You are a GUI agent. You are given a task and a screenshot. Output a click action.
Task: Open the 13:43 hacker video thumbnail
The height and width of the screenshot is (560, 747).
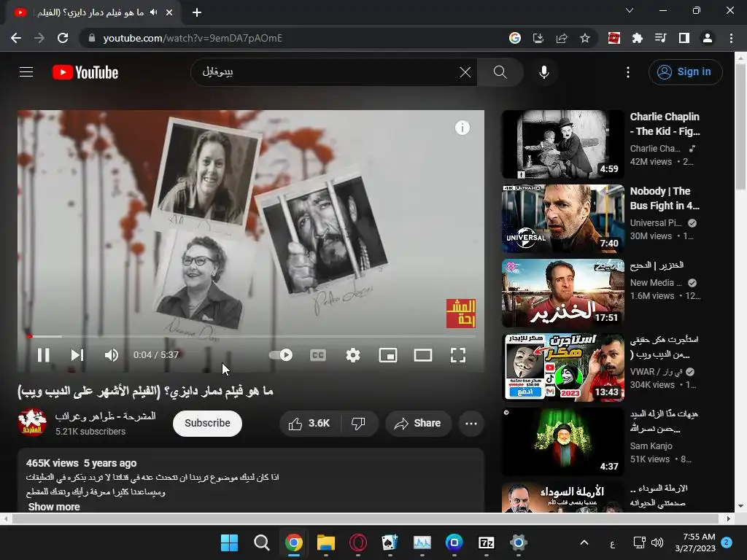pyautogui.click(x=562, y=367)
